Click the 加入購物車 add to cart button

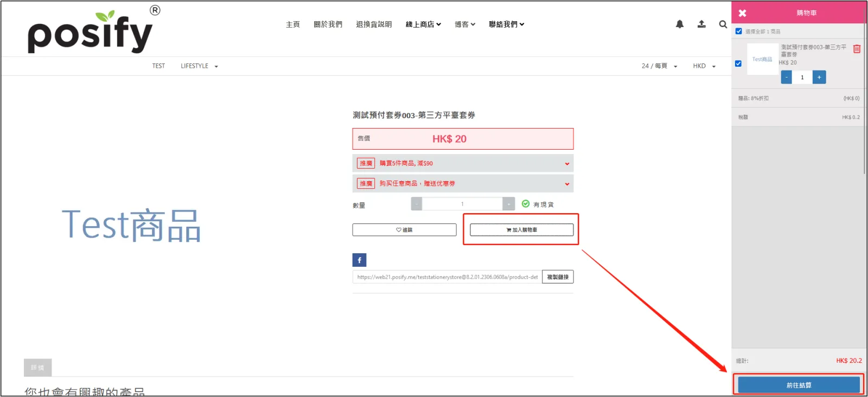521,230
